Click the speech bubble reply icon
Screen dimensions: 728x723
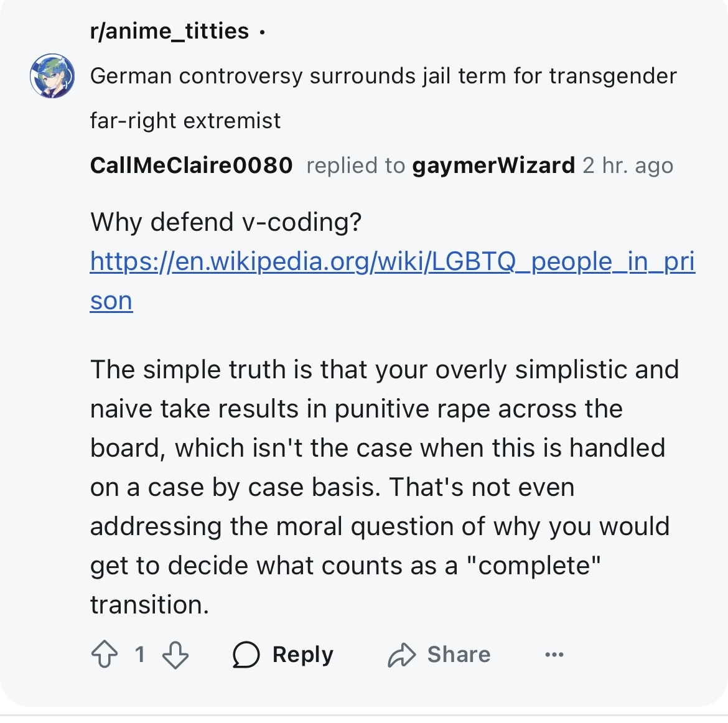pos(246,655)
